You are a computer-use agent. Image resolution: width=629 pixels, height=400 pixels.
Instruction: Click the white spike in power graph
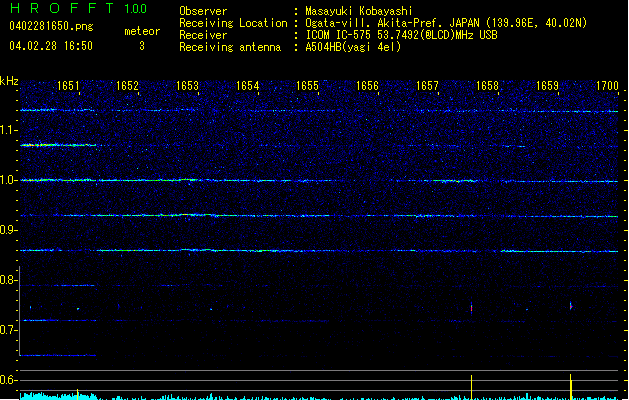[471, 387]
